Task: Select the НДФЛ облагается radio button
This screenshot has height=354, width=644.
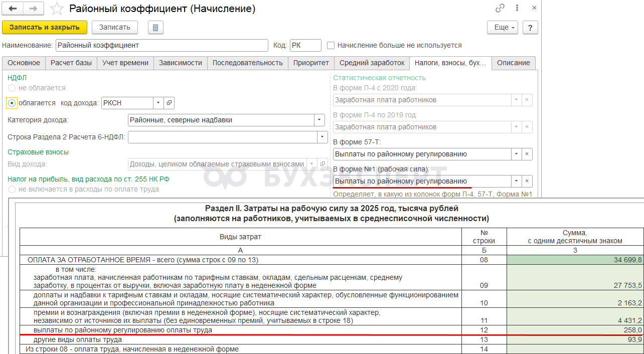Action: pos(12,103)
